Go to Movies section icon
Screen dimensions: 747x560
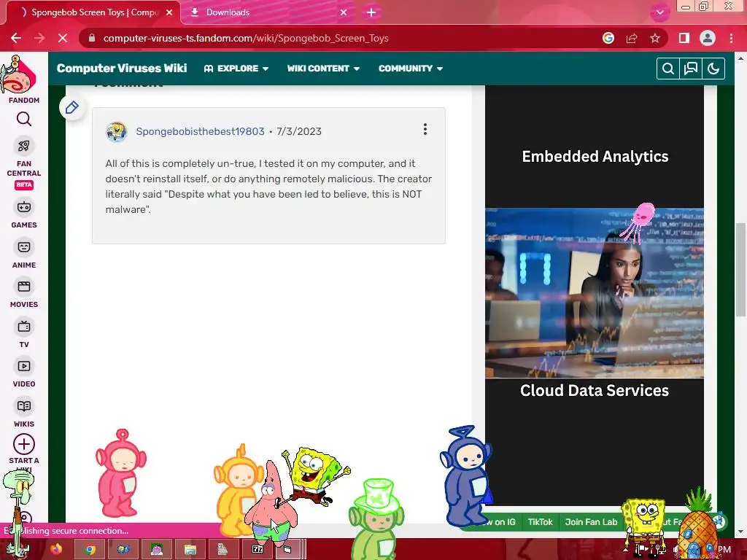(24, 287)
